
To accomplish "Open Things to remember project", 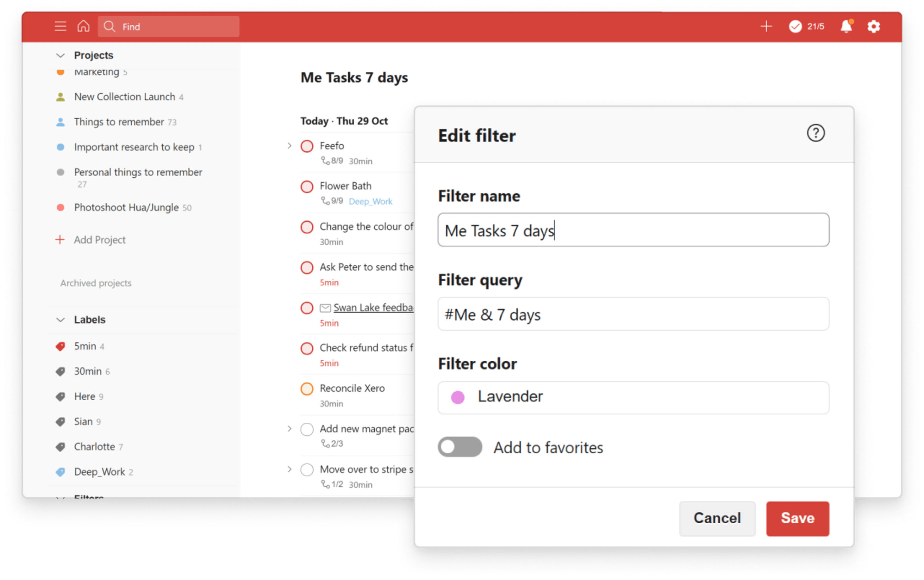I will click(119, 122).
